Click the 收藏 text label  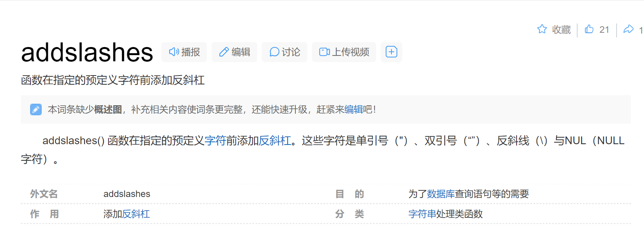coord(561,30)
